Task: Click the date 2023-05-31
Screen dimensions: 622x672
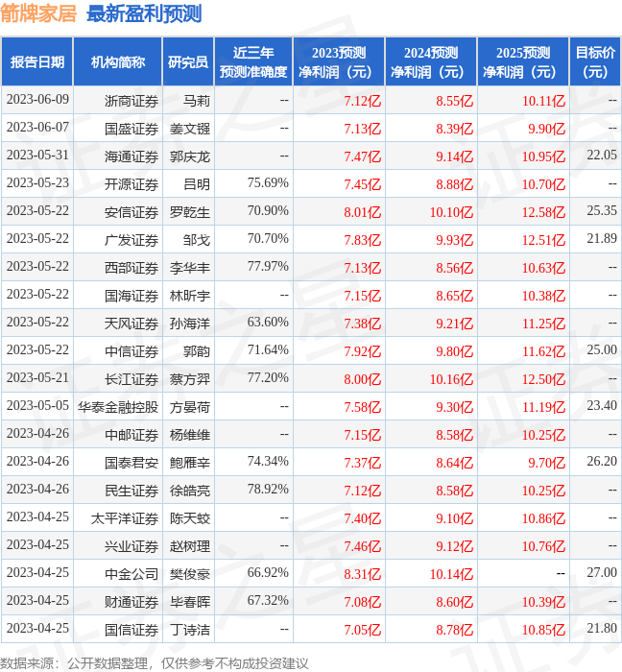Action: (x=37, y=155)
